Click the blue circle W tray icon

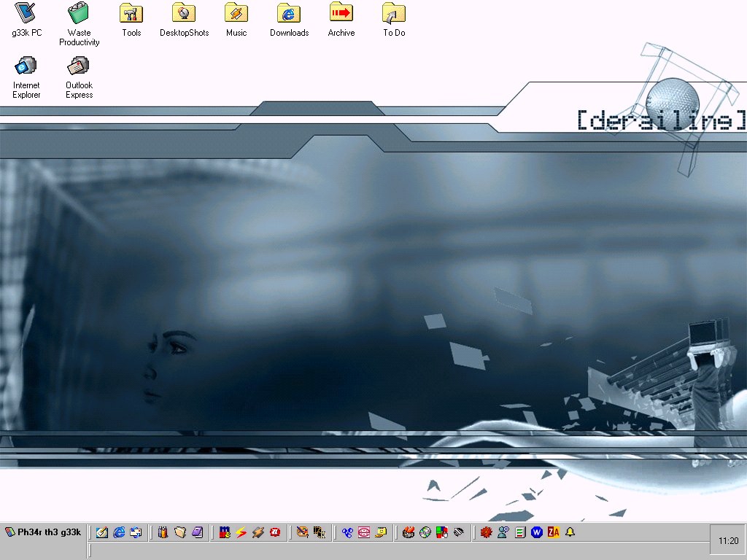tap(537, 532)
